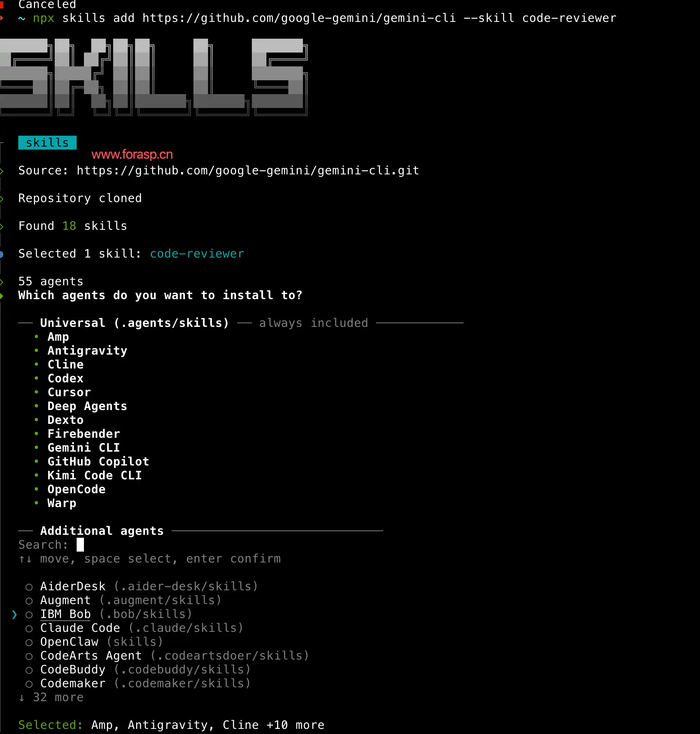Image resolution: width=700 pixels, height=734 pixels.
Task: Click the Deep Agents universal entry
Action: 87,406
